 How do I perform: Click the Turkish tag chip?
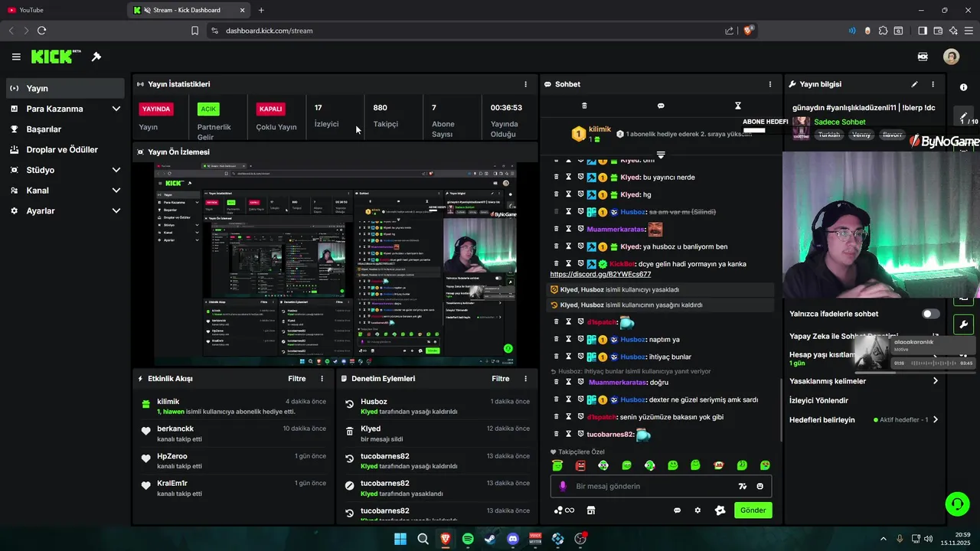pyautogui.click(x=828, y=134)
